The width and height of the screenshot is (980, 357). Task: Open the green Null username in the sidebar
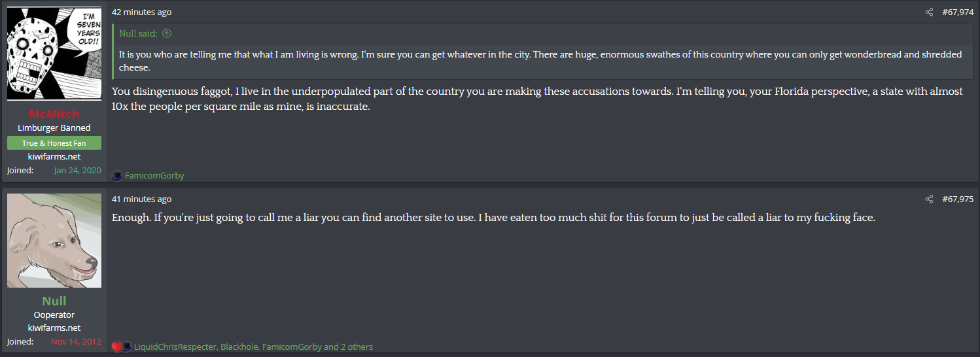tap(54, 301)
